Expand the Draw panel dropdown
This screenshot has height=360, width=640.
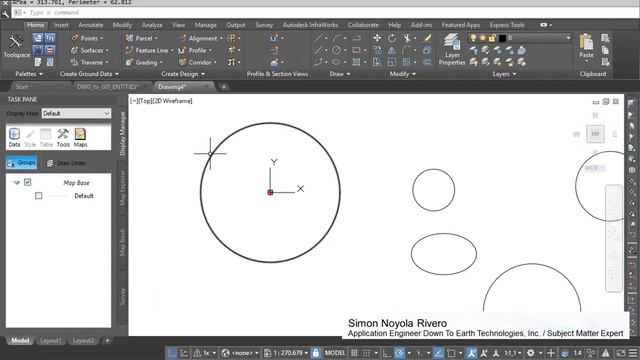pyautogui.click(x=340, y=74)
